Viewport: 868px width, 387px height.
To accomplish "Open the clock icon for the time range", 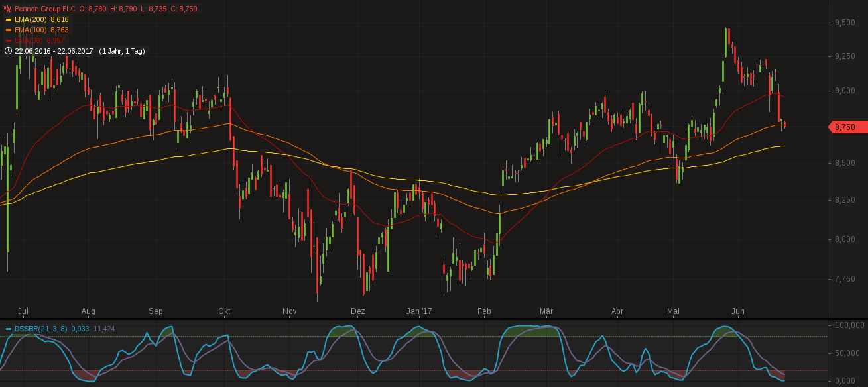I will (x=9, y=50).
